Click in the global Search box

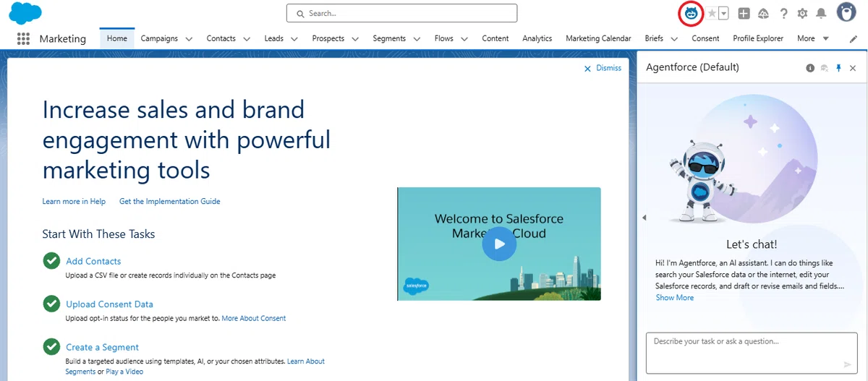point(401,13)
